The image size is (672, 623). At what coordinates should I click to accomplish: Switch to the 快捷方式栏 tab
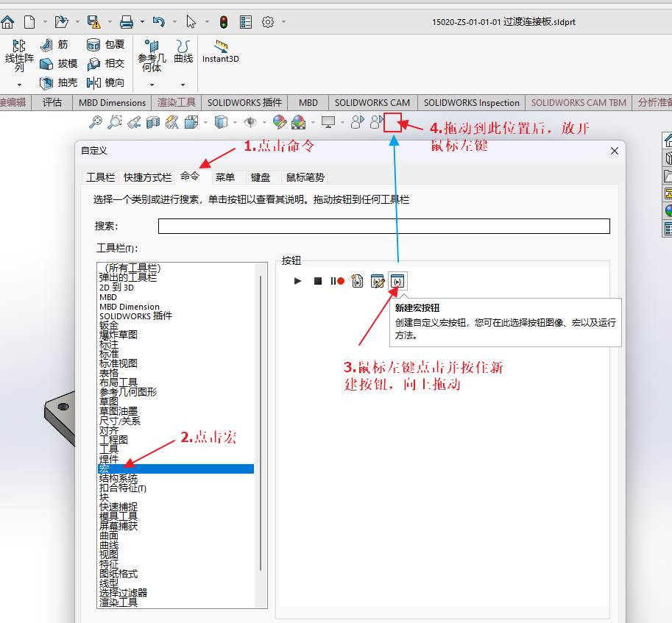pos(147,177)
